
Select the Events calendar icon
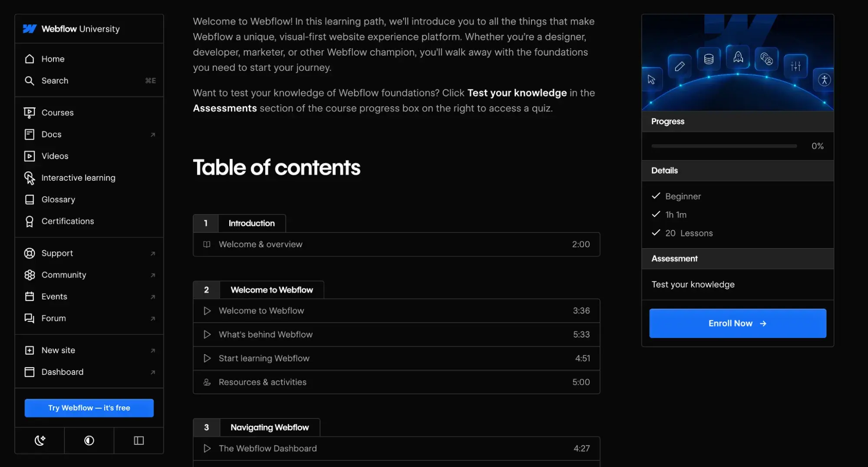[30, 297]
